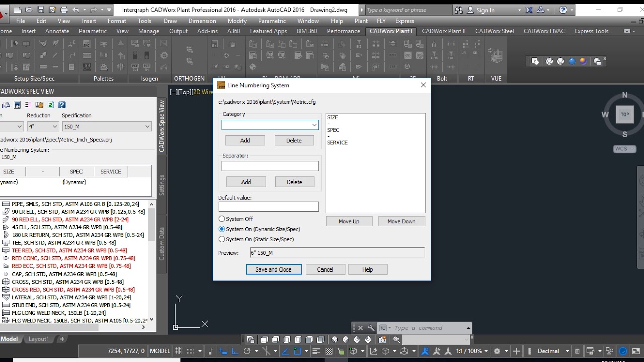The image size is (644, 362).
Task: Click the Plot printer icon in quick access toolbar
Action: click(64, 10)
